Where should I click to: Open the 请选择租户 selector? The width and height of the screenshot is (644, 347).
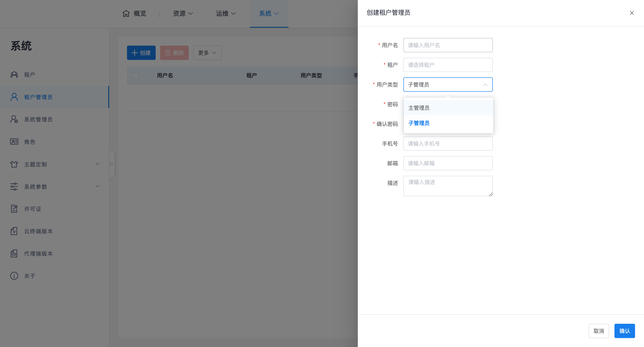[x=448, y=65]
